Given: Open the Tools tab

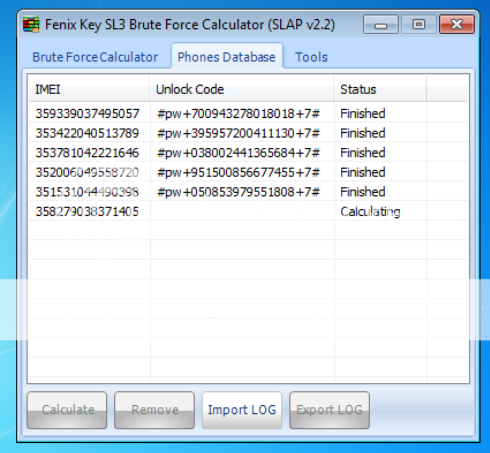Looking at the screenshot, I should [311, 57].
